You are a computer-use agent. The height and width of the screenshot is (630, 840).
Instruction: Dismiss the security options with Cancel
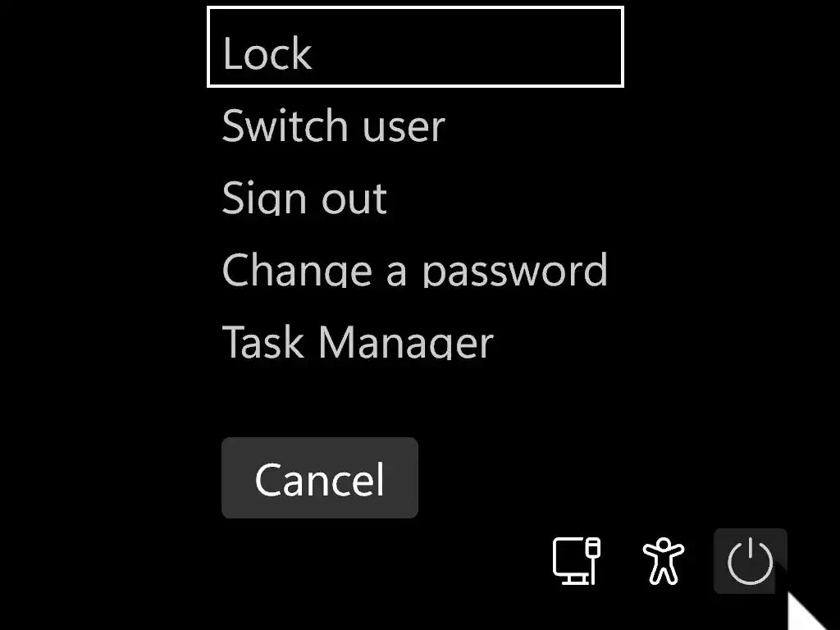point(320,478)
